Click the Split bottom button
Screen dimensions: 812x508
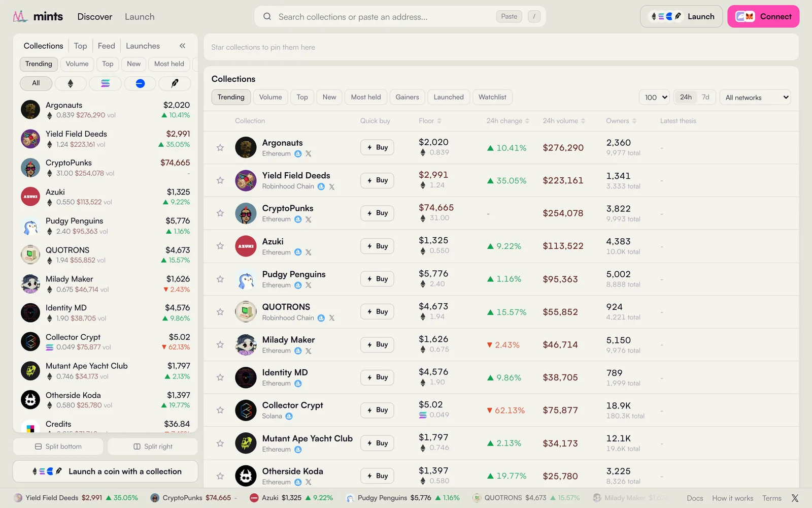(x=58, y=447)
